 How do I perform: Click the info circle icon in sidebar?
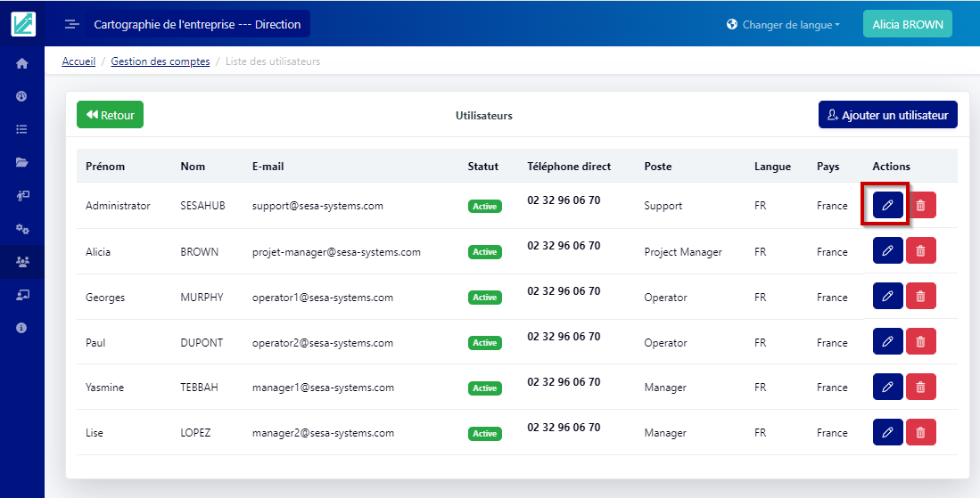pos(21,328)
